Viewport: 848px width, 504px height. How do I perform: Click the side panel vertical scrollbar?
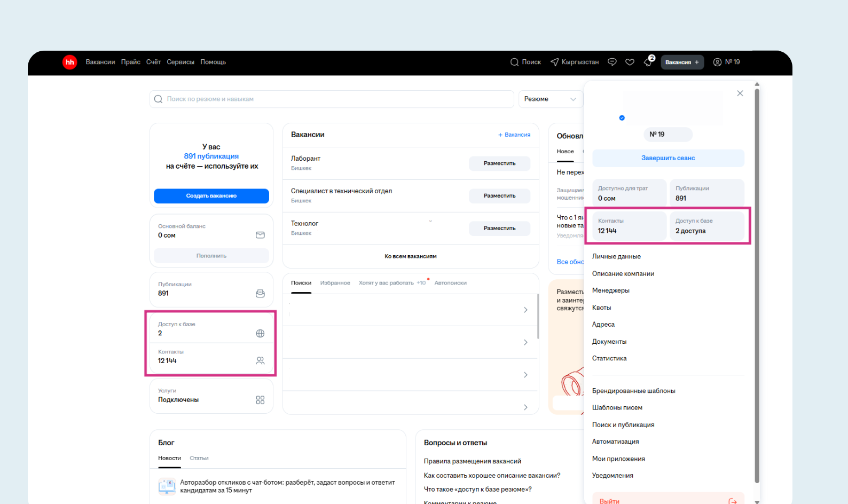tap(757, 286)
